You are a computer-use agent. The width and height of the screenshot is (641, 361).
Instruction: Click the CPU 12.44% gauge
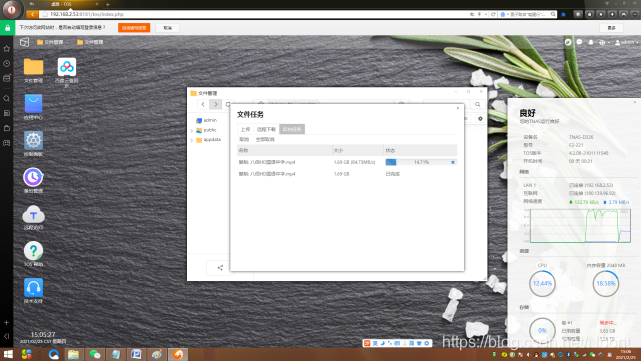point(542,283)
